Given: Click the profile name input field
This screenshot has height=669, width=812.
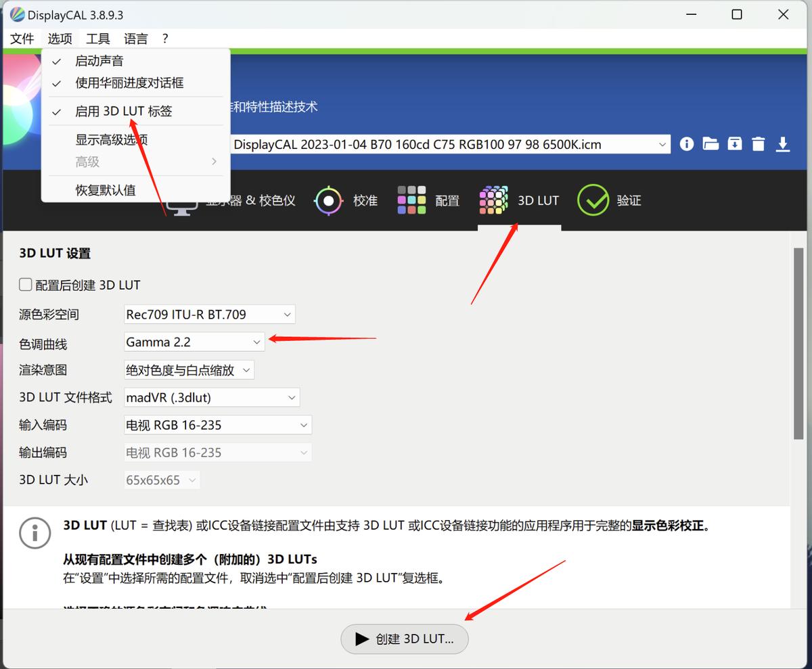Looking at the screenshot, I should [447, 143].
